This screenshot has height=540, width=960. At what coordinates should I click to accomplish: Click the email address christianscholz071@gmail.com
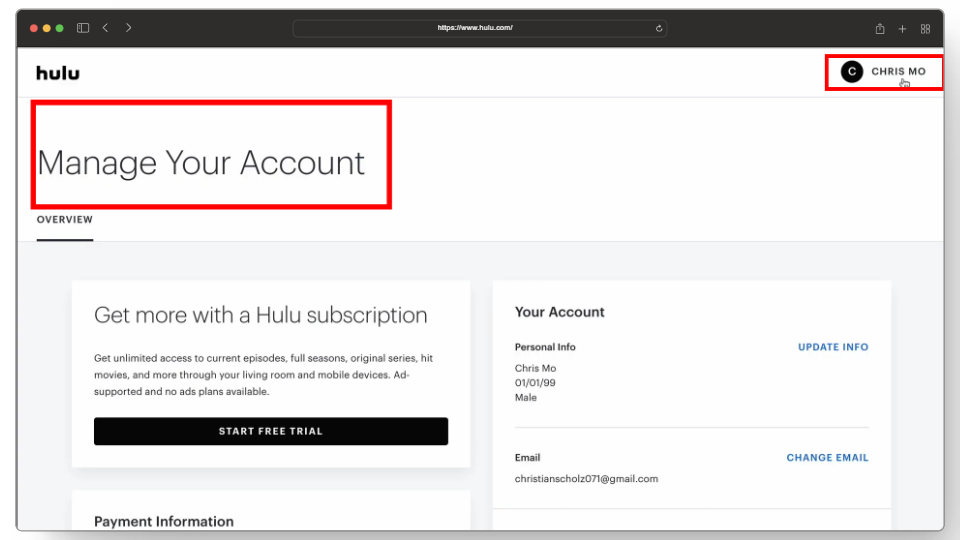click(586, 479)
